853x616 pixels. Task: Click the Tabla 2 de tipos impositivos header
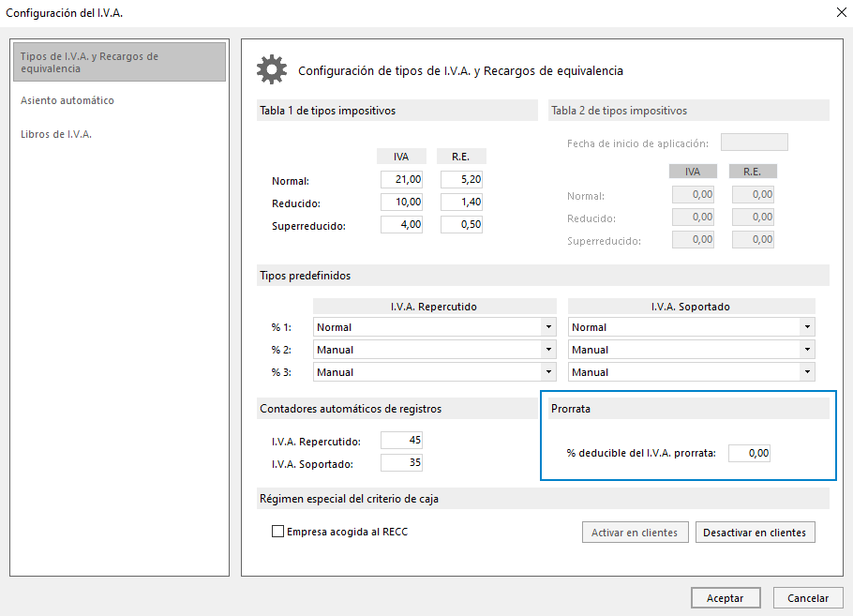[689, 111]
